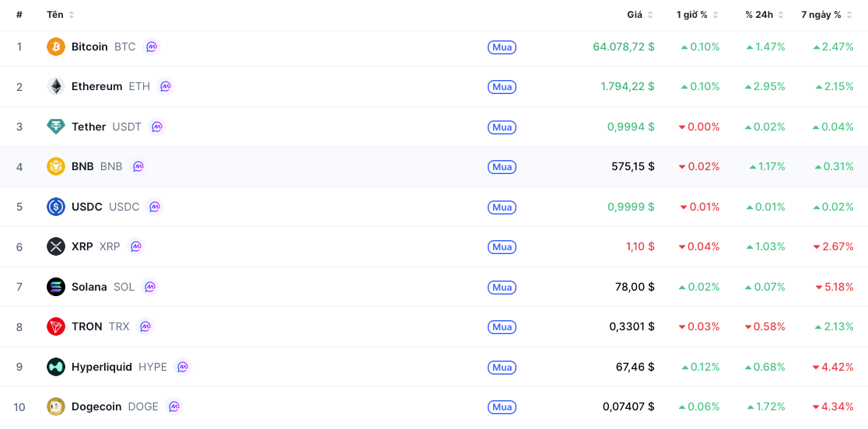Sort by the % 24h column
This screenshot has height=429, width=868.
[765, 15]
